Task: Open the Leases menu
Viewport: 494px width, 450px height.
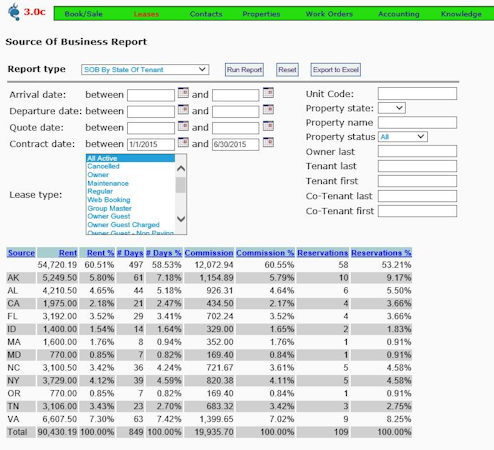Action: click(x=146, y=14)
